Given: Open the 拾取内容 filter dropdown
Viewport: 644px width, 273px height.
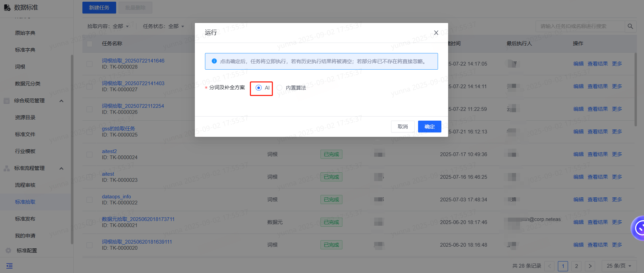Looking at the screenshot, I should pos(108,26).
